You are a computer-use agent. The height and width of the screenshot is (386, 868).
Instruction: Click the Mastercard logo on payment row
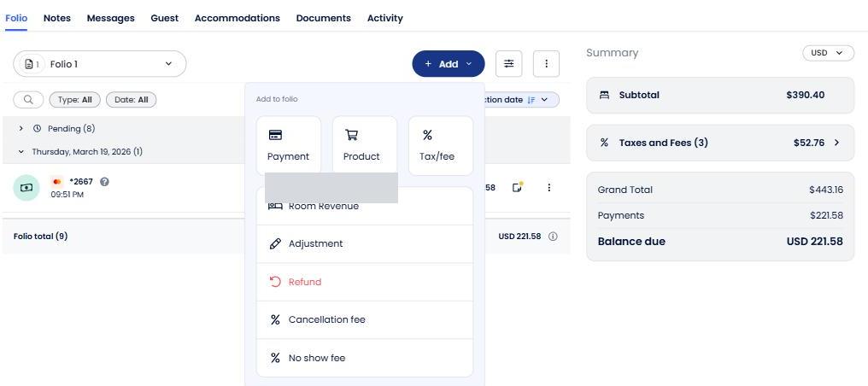57,181
